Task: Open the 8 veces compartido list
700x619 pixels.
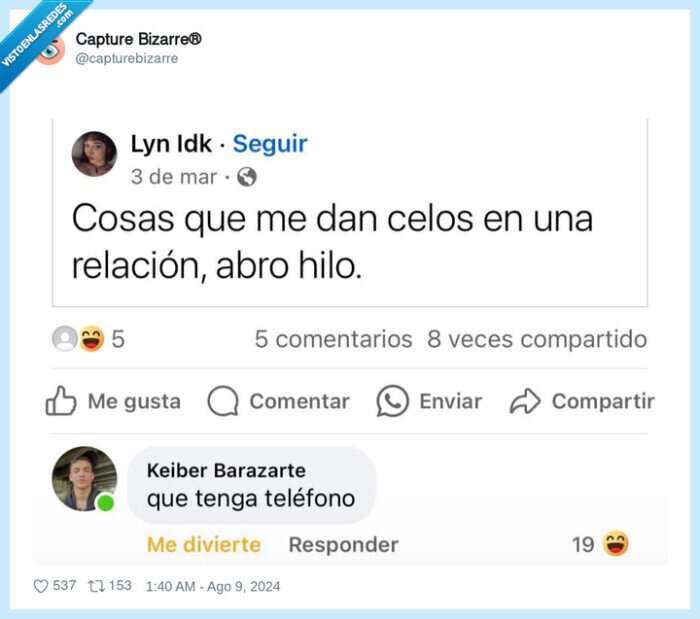Action: coord(537,339)
